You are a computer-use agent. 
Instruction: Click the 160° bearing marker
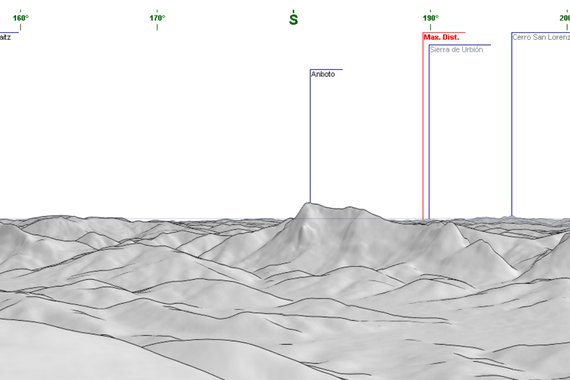click(x=21, y=18)
